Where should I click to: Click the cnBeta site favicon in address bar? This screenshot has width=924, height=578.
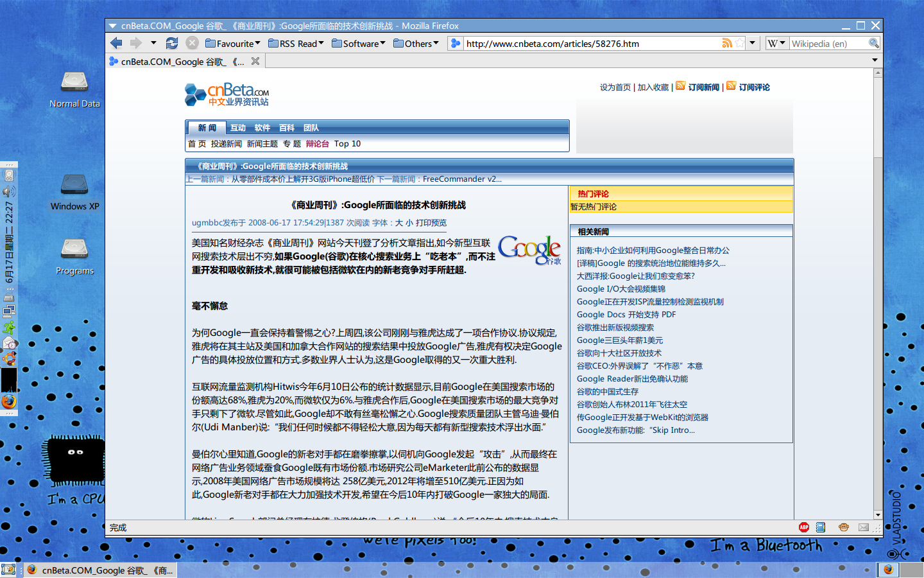point(456,43)
